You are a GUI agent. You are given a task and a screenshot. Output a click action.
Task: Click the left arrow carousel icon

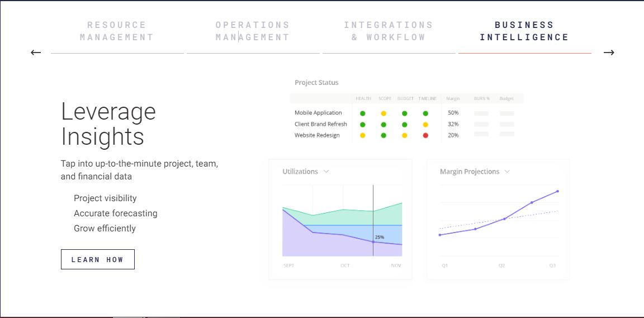(36, 53)
